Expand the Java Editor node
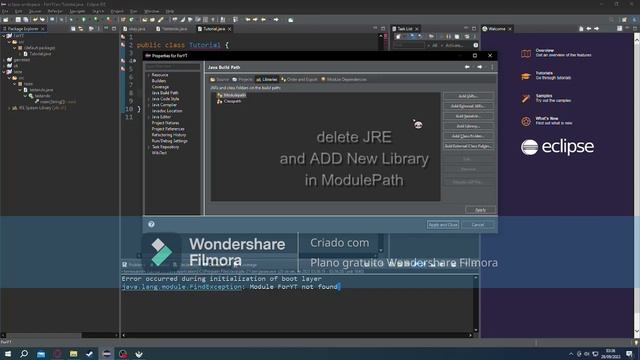640x360 pixels. click(x=149, y=117)
